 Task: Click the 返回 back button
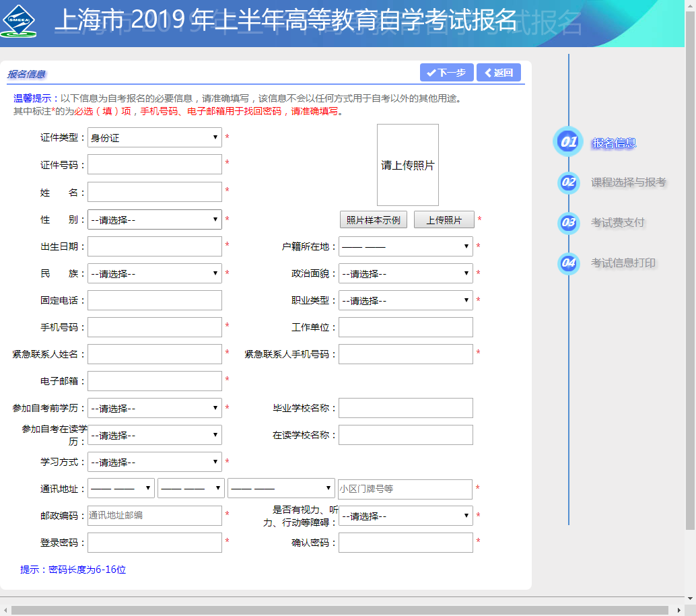click(x=498, y=73)
